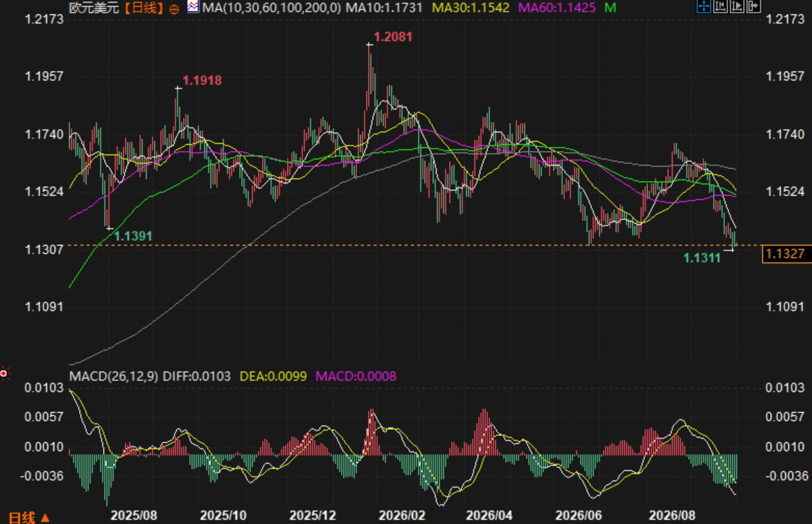Click the axis icon with left-pointing triangle

[720, 6]
